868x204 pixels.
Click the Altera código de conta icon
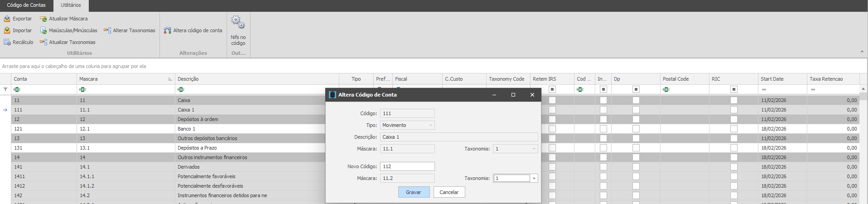click(x=168, y=30)
